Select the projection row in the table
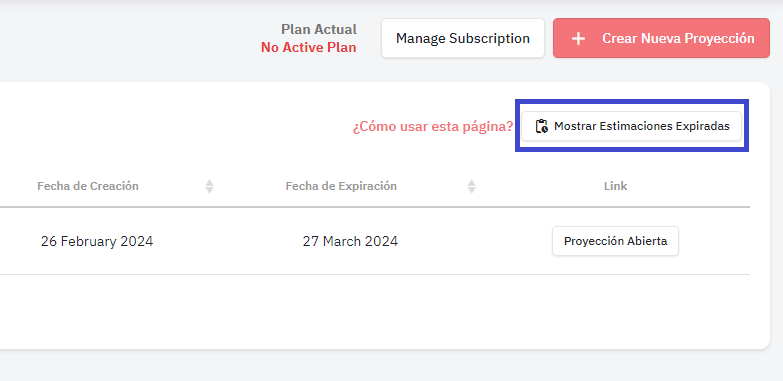This screenshot has height=381, width=783. coord(375,241)
